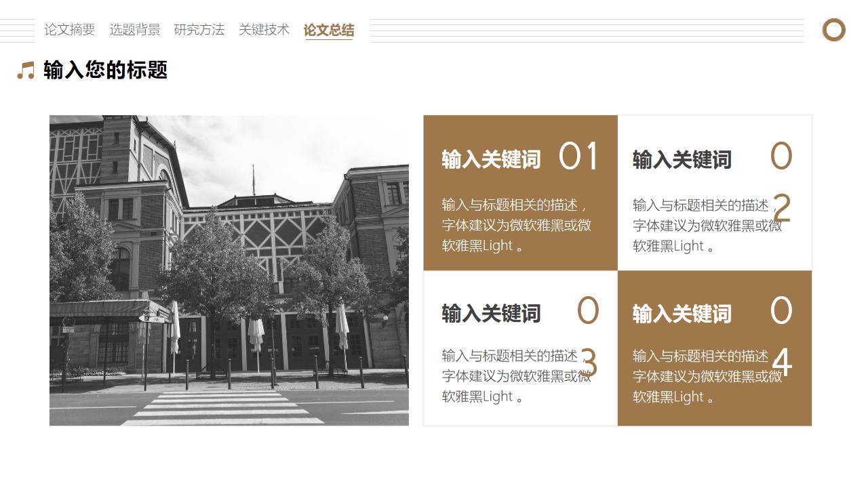Select the large 01 number
Image resolution: width=868 pixels, height=488 pixels.
(578, 157)
